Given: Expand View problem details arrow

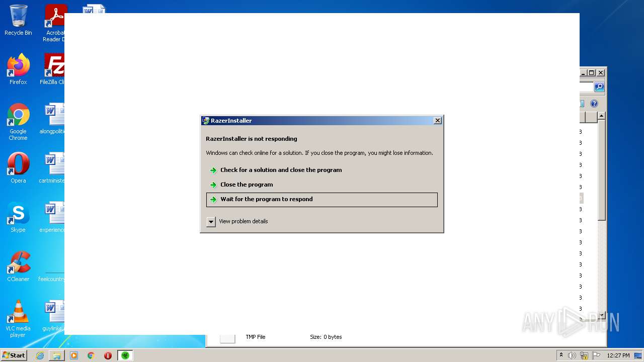Looking at the screenshot, I should (211, 222).
